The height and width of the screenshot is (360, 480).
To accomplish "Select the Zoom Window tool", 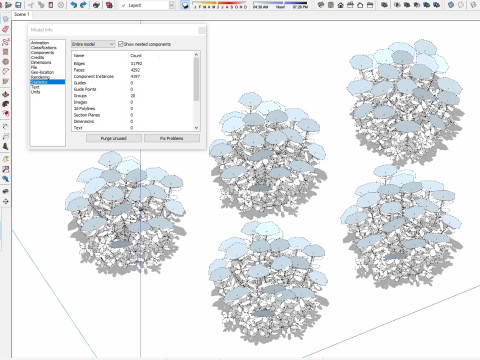I will click(x=5, y=169).
